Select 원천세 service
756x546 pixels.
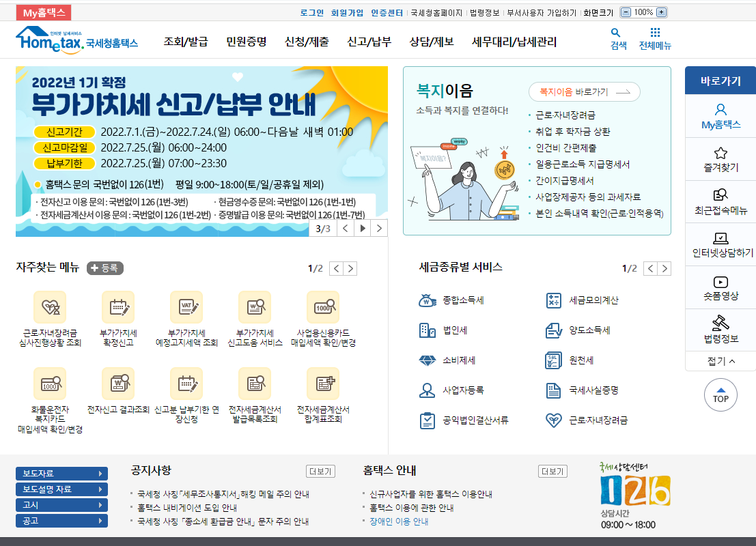570,360
